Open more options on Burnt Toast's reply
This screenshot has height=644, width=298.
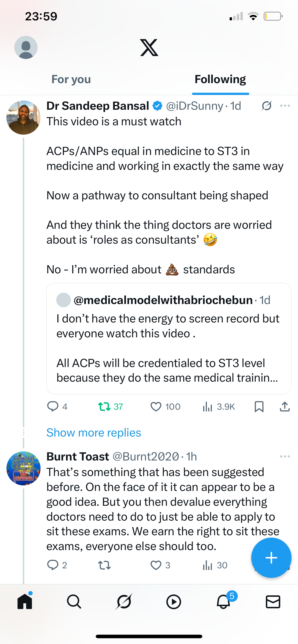coord(285,456)
